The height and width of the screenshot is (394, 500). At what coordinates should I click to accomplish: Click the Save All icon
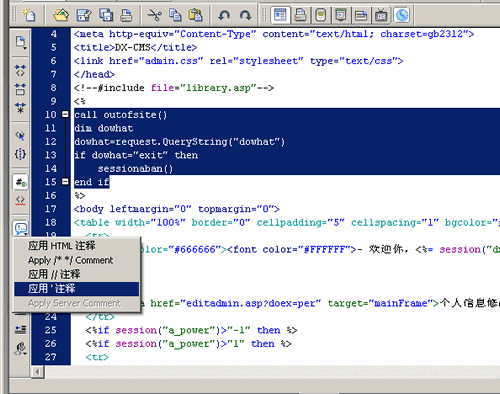coord(106,15)
